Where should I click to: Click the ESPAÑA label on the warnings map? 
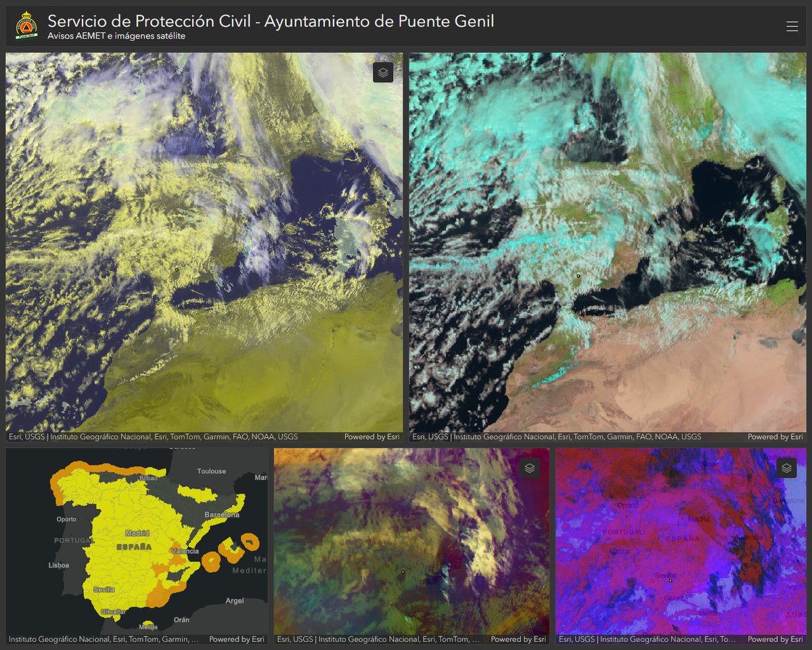133,546
